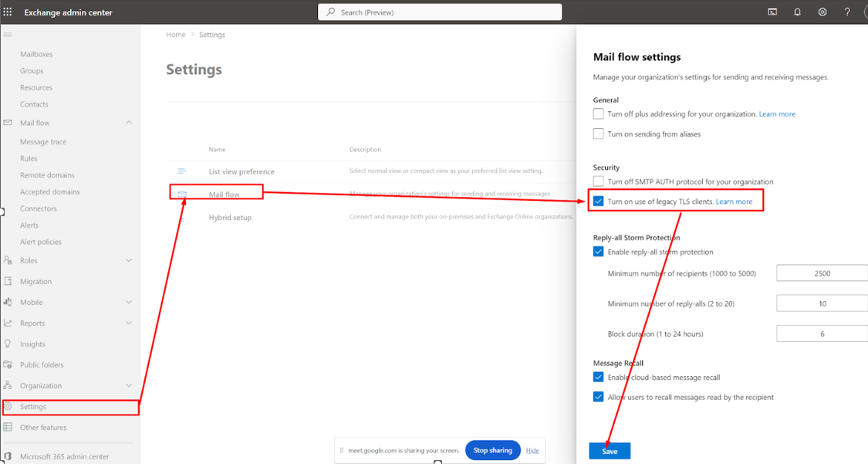868x464 pixels.
Task: Uncheck Enable reply-all storm protection
Action: point(599,252)
